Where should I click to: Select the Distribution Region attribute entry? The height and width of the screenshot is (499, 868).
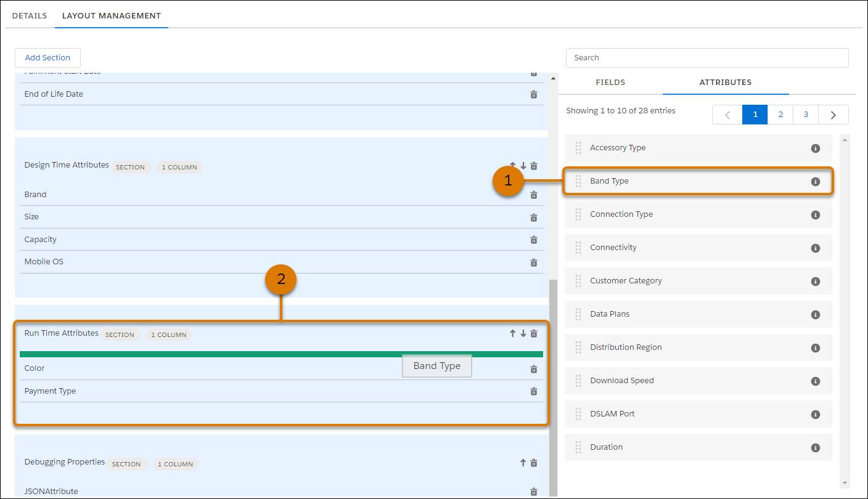pos(698,347)
